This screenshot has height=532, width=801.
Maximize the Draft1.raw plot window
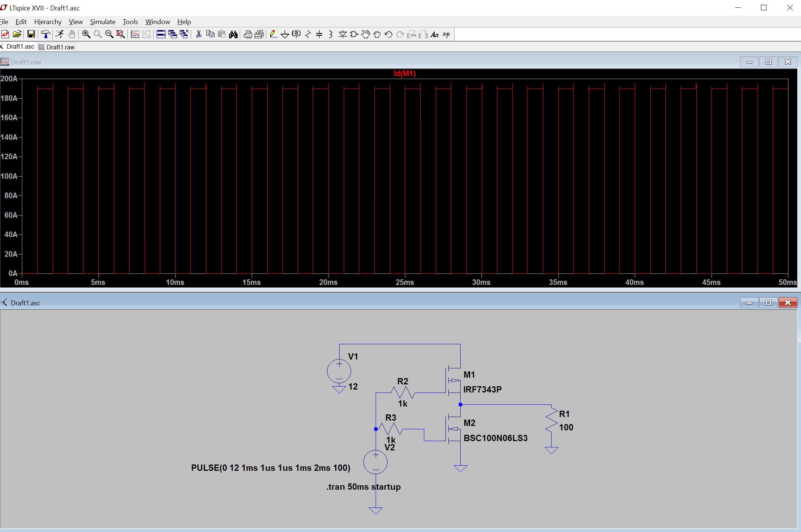pyautogui.click(x=768, y=62)
